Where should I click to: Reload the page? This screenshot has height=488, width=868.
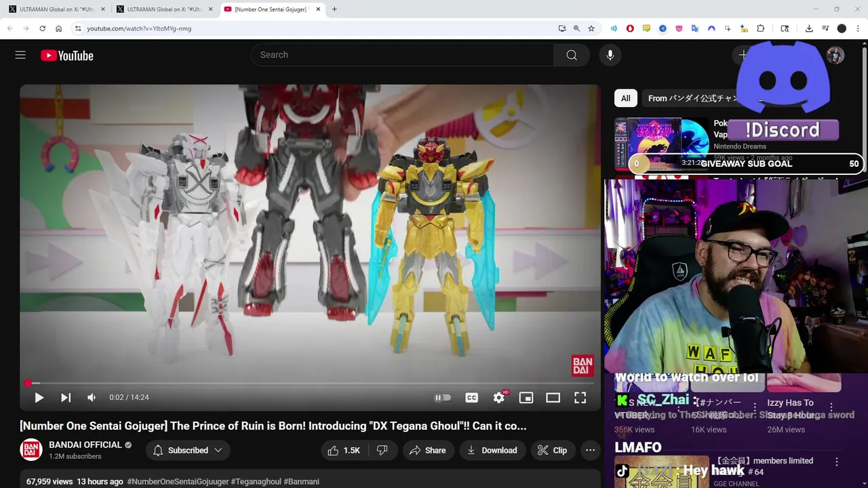[42, 28]
